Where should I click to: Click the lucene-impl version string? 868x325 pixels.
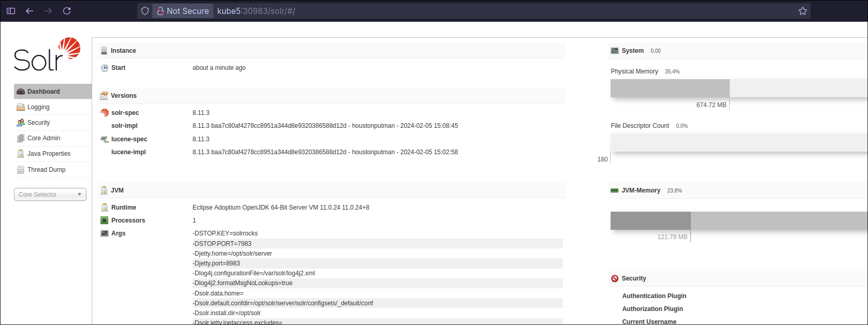pos(325,152)
